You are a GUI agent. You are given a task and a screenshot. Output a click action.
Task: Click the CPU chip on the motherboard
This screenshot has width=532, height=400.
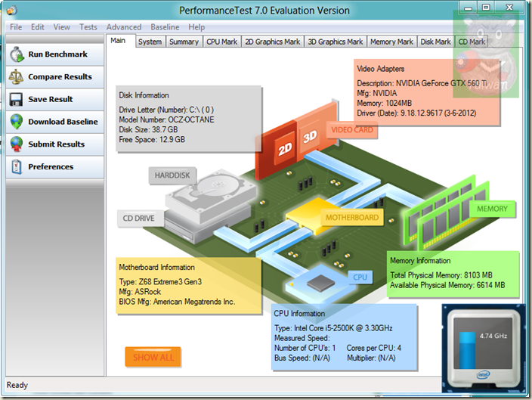(x=320, y=283)
